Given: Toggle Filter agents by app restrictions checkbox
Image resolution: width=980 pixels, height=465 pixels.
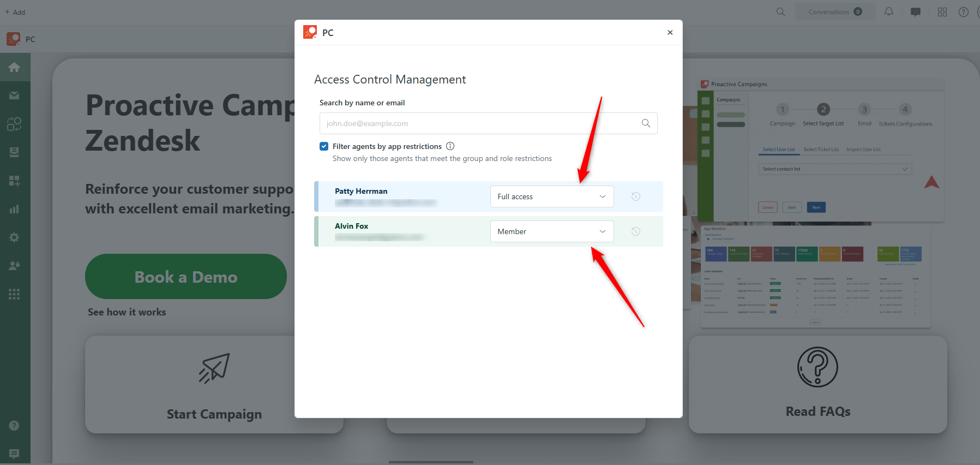Looking at the screenshot, I should (x=324, y=146).
